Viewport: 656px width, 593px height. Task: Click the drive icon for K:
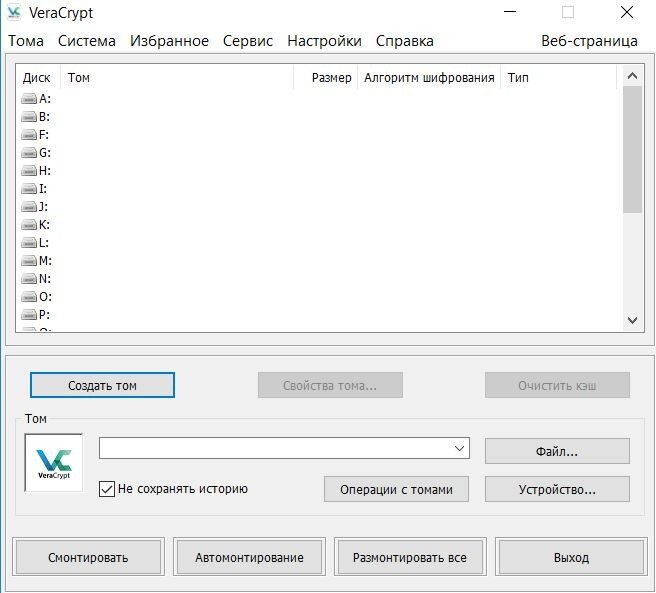[29, 225]
